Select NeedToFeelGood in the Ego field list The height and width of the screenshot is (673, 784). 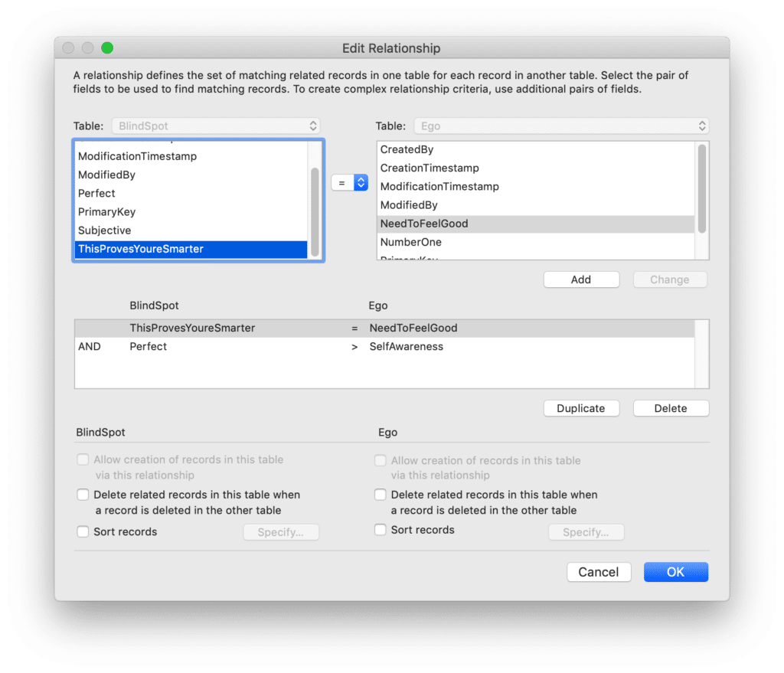[x=535, y=224]
